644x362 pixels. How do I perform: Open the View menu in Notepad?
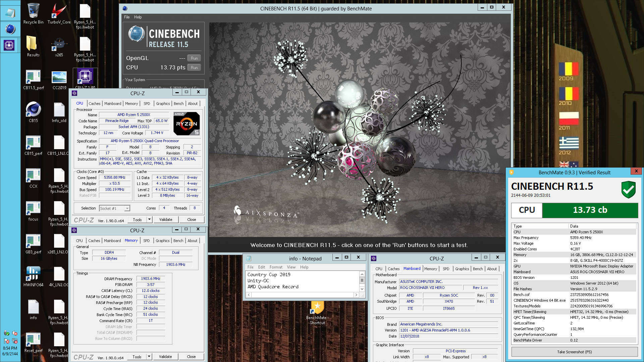(291, 267)
